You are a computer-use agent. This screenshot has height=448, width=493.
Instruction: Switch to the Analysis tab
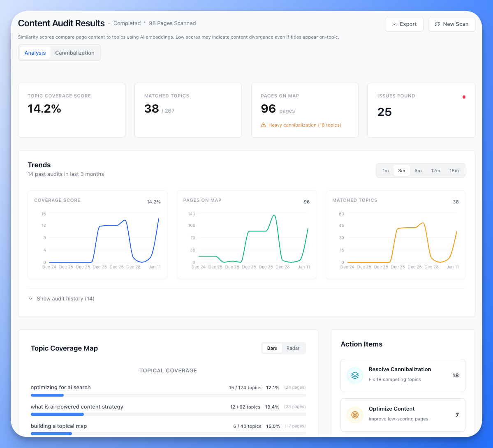click(x=35, y=53)
